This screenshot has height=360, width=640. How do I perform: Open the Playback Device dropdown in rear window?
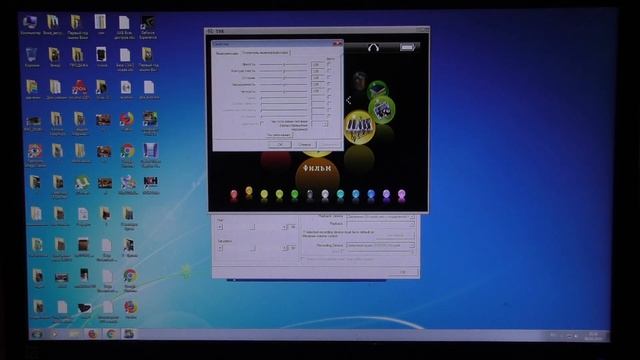click(381, 216)
